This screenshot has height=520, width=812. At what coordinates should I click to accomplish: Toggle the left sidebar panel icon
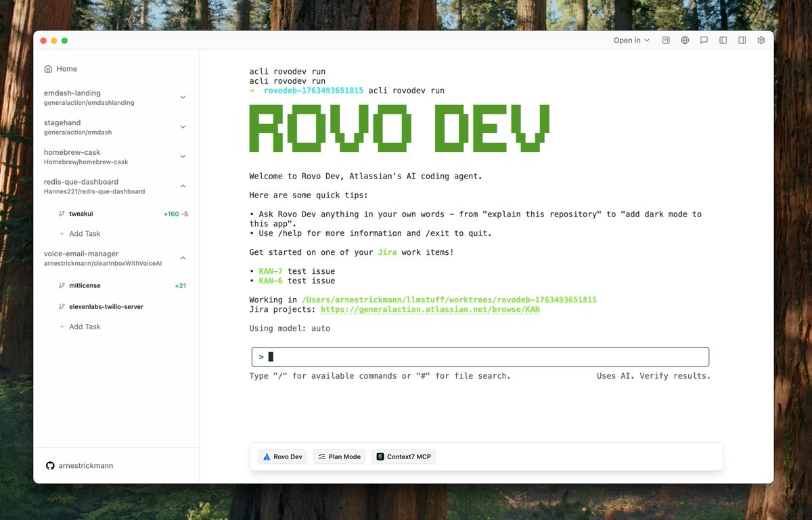coord(723,41)
